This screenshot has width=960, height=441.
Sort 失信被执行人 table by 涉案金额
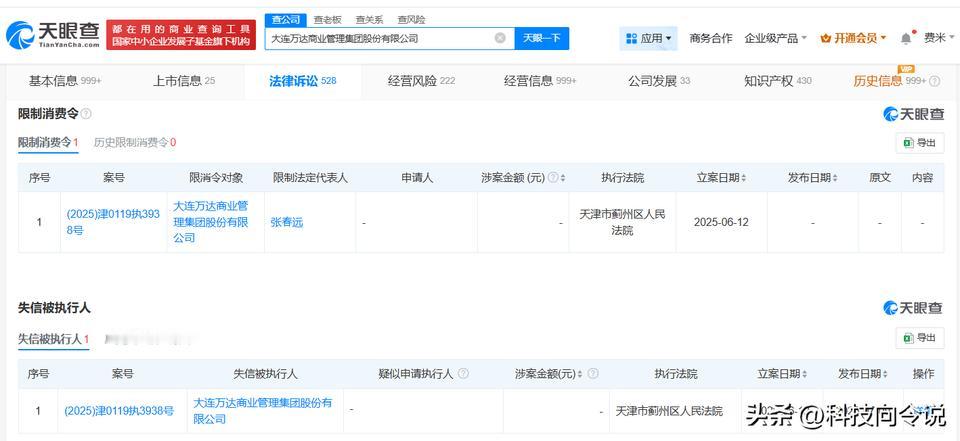(x=580, y=374)
